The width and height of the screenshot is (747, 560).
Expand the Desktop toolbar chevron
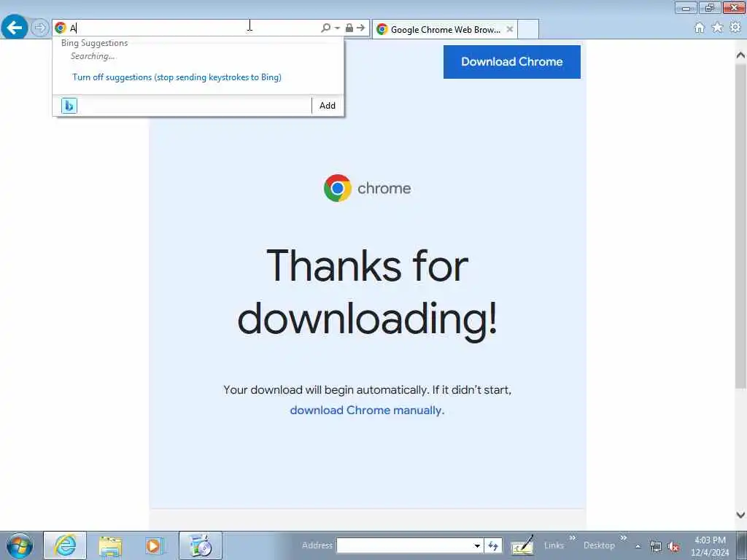point(623,538)
